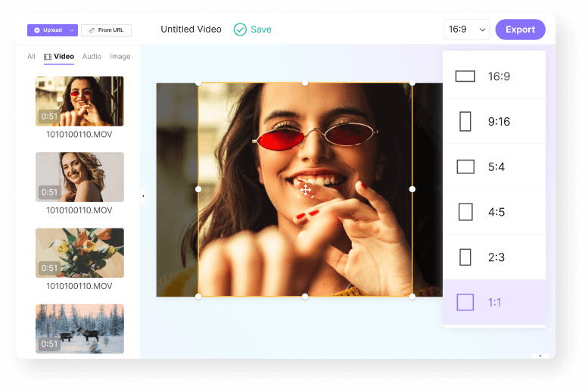Collapse the media sidebar panel arrow
Image resolution: width=588 pixels, height=392 pixels.
point(143,196)
